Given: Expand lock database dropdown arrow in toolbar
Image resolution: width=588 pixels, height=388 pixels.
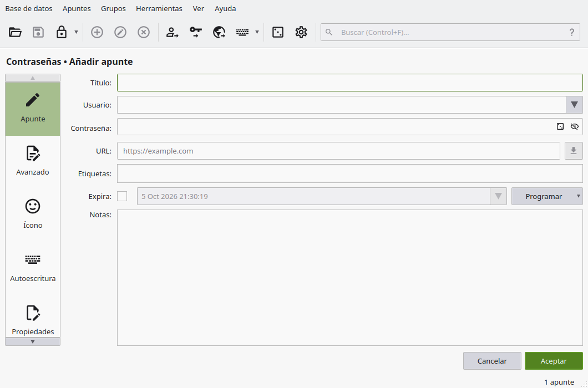Looking at the screenshot, I should tap(76, 32).
